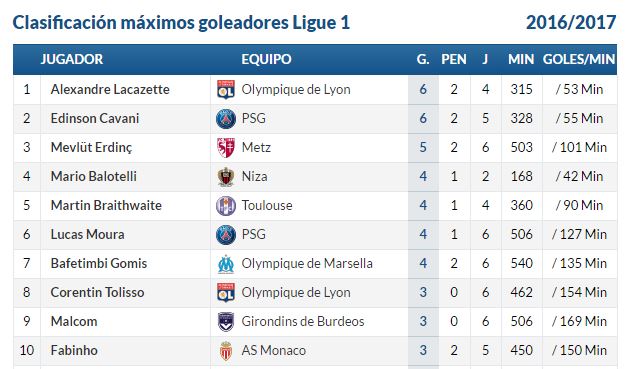Click the Girondins de Burdeos crest
This screenshot has height=369, width=633.
[226, 322]
